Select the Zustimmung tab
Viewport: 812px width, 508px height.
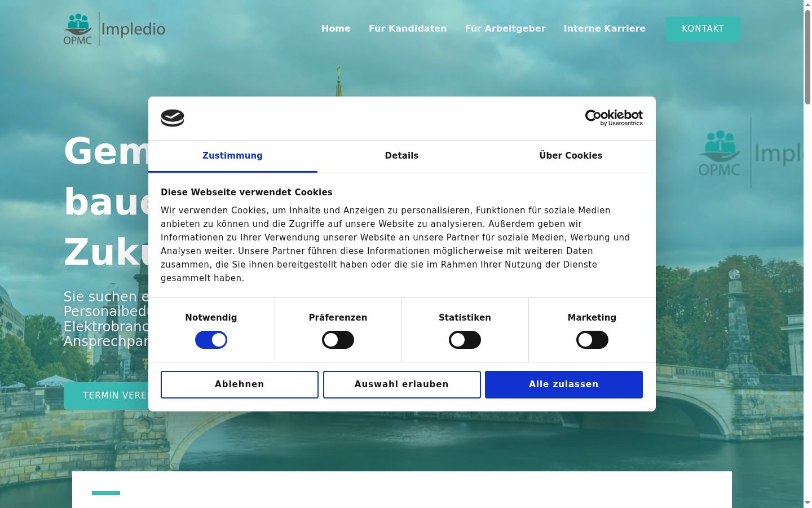tap(232, 156)
